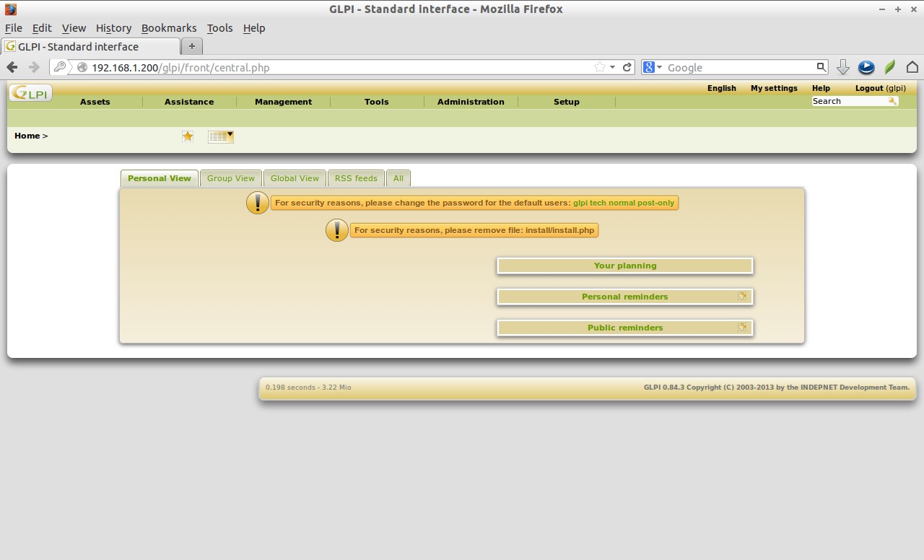This screenshot has height=560, width=924.
Task: Click the GLPI 0.84.3 copyright footer link
Action: (x=776, y=388)
